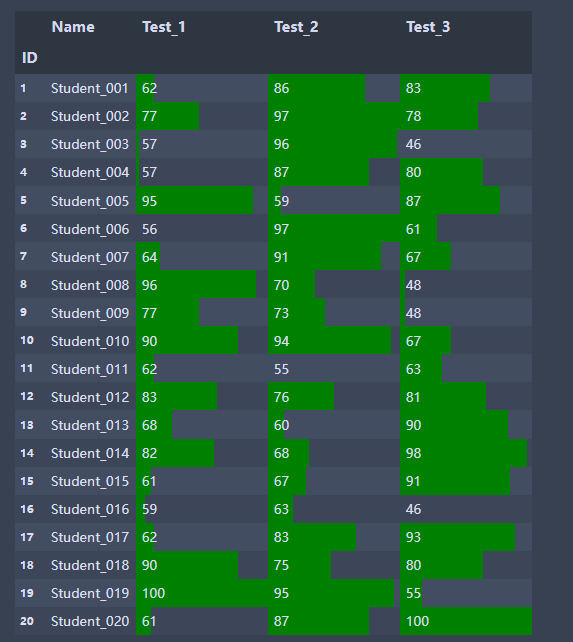Click Test_3 score 91 for Student_015
The image size is (573, 642).
coord(466,481)
